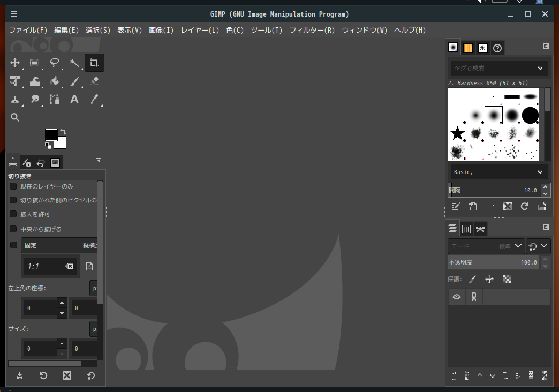The height and width of the screenshot is (392, 559).
Task: Toggle the 固定 crop constraint checkbox
Action: (13, 245)
